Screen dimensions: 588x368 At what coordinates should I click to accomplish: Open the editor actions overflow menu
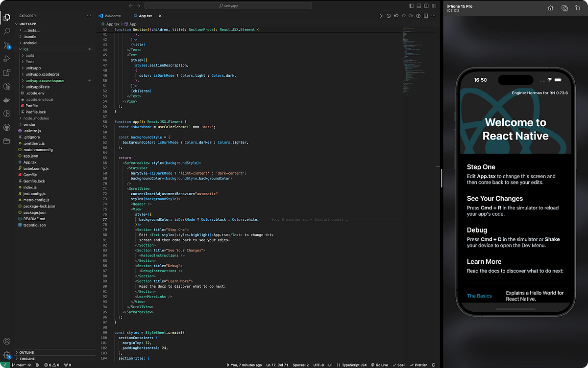[433, 16]
